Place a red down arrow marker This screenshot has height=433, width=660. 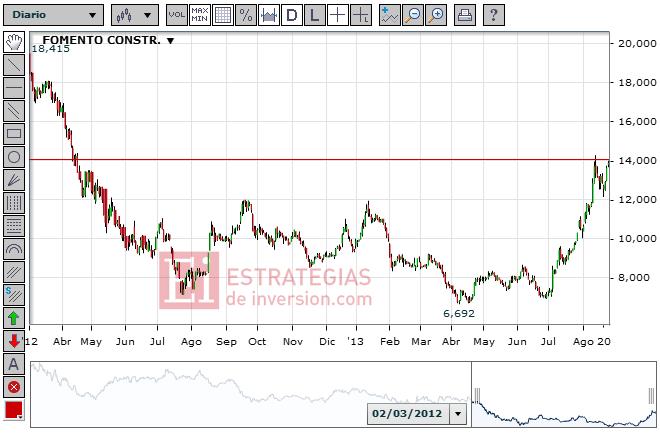14,341
